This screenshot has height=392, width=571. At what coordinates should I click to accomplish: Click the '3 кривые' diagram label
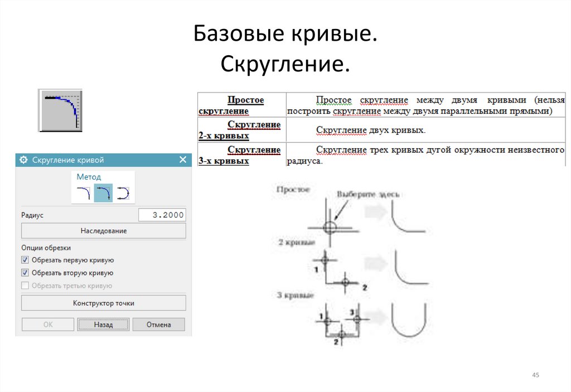[x=295, y=295]
